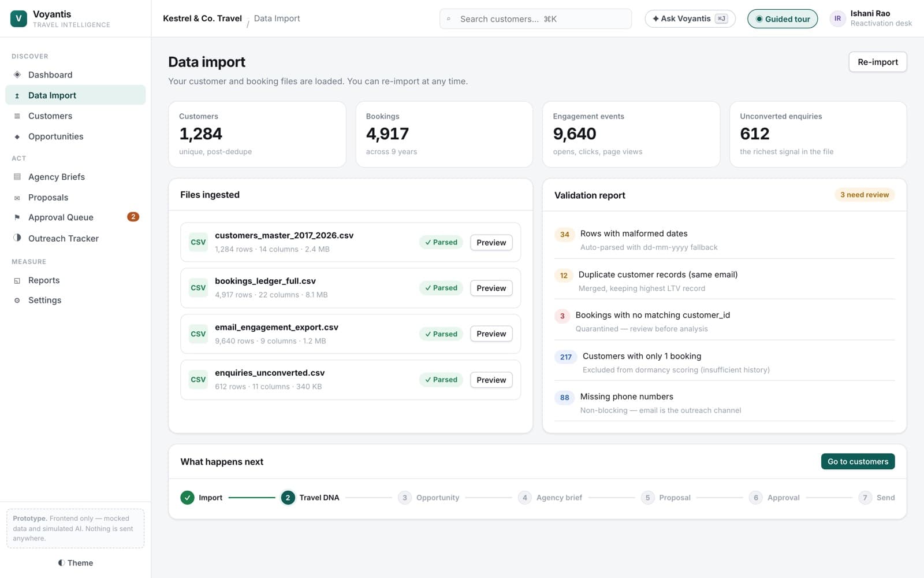This screenshot has height=578, width=924.
Task: Go to Opportunities in the sidebar
Action: click(x=76, y=136)
